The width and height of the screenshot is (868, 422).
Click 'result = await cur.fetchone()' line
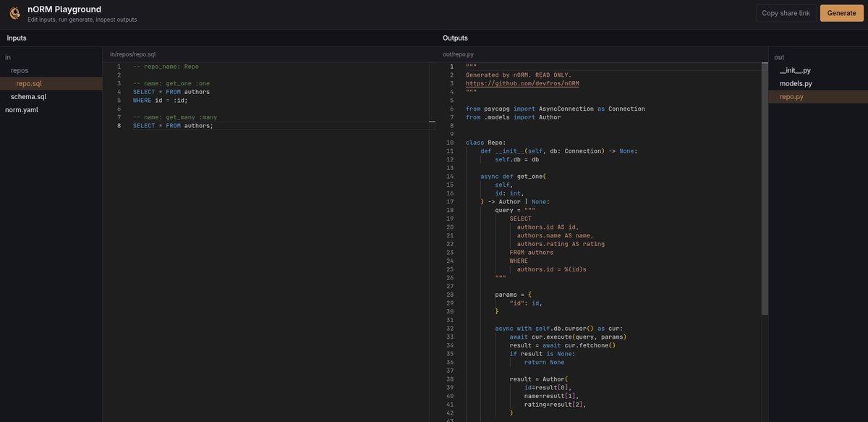point(562,345)
